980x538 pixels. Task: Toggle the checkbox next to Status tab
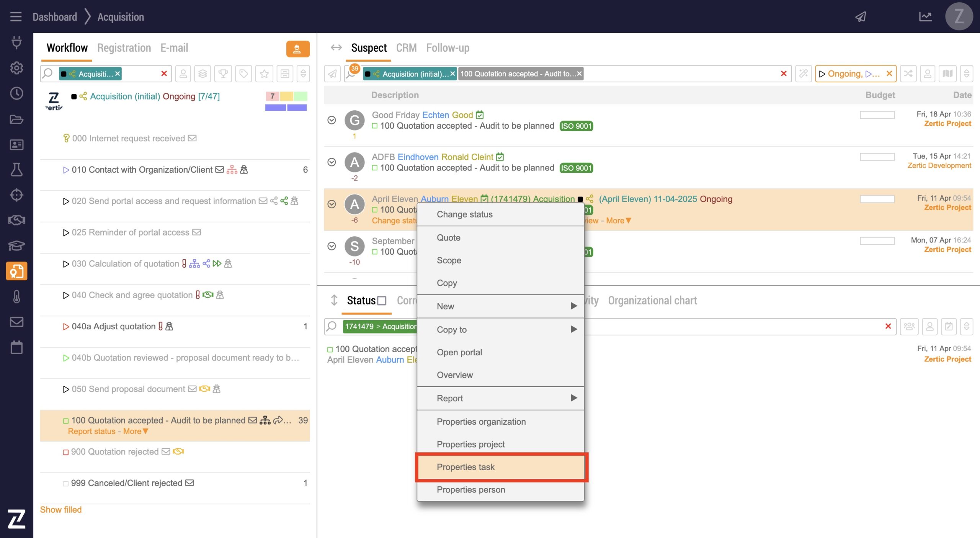pyautogui.click(x=382, y=301)
